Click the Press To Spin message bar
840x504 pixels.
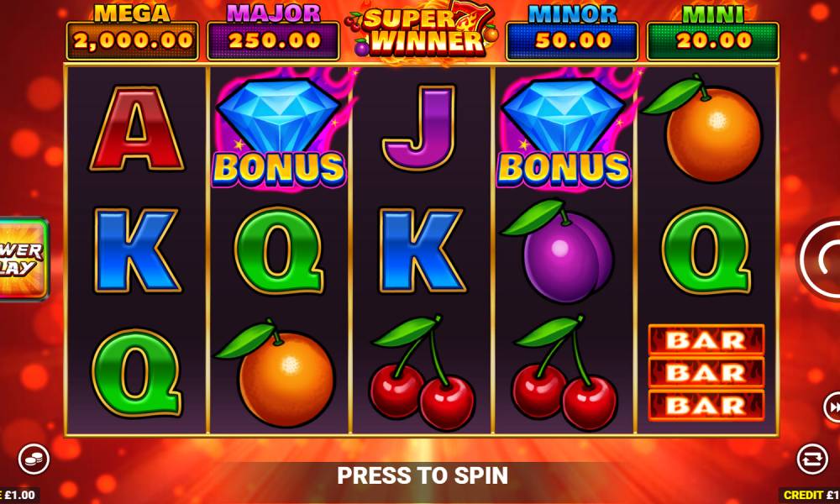[x=423, y=475]
